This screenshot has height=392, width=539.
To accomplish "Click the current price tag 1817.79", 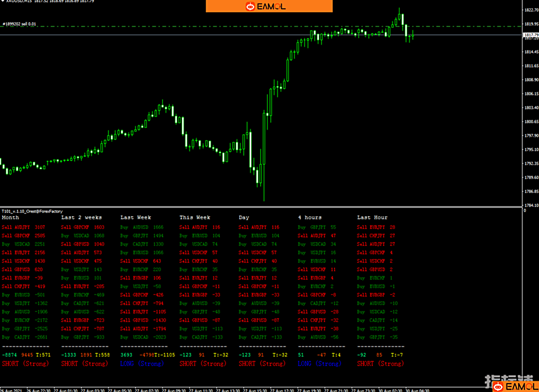I will click(x=531, y=35).
